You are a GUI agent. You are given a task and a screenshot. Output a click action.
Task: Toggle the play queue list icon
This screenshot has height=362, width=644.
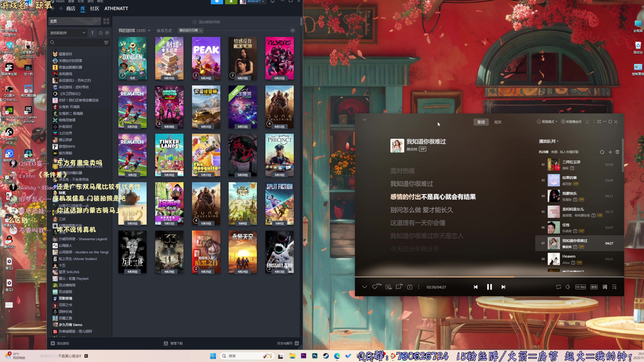click(614, 287)
